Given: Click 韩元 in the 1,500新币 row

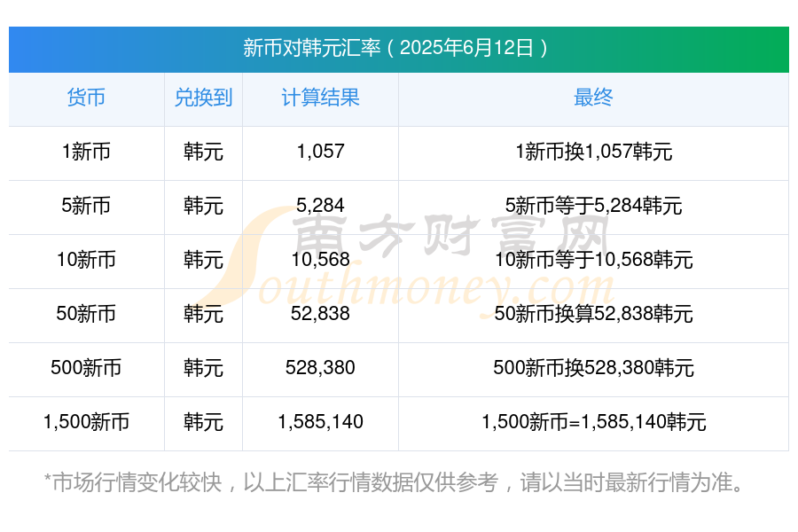Looking at the screenshot, I should point(203,422).
